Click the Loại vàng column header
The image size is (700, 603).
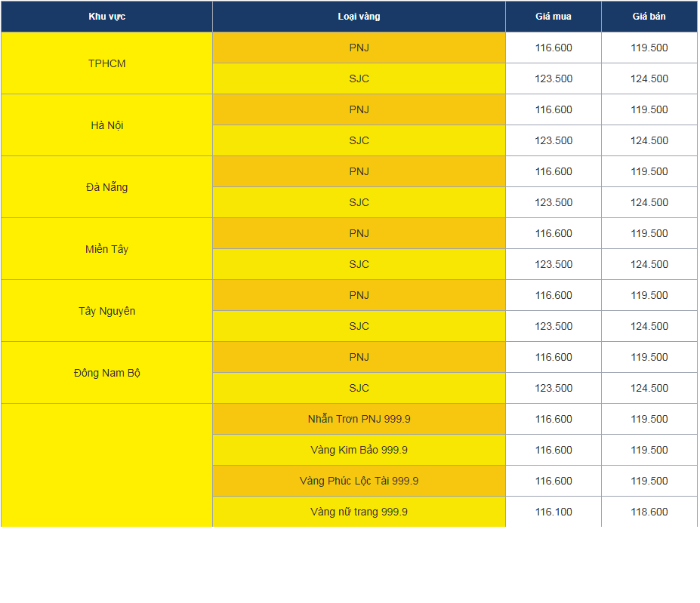(359, 17)
